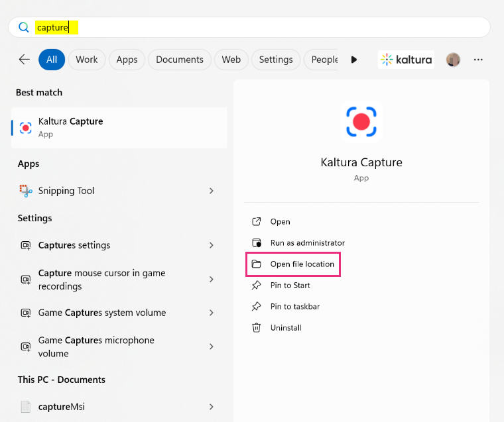Click the Pin to Start pin icon
Viewport: 504px width, 422px height.
[x=256, y=285]
